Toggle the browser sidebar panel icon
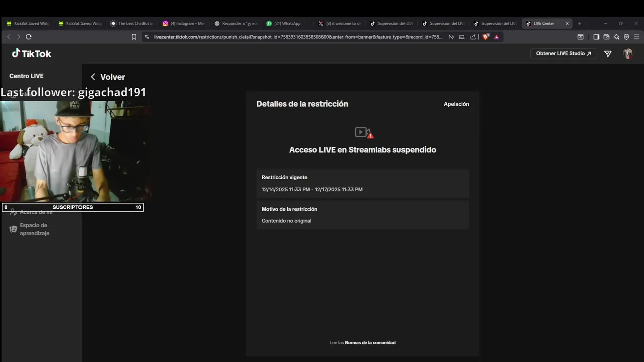 [x=596, y=37]
